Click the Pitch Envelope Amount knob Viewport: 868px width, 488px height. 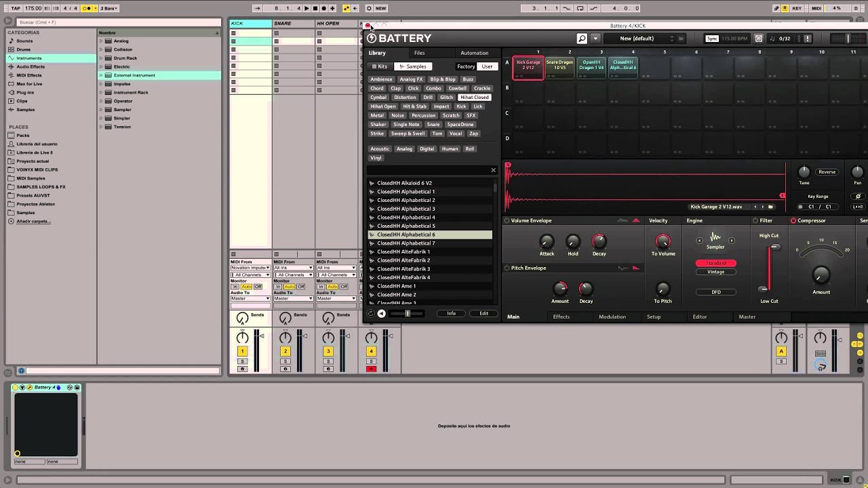click(x=560, y=289)
